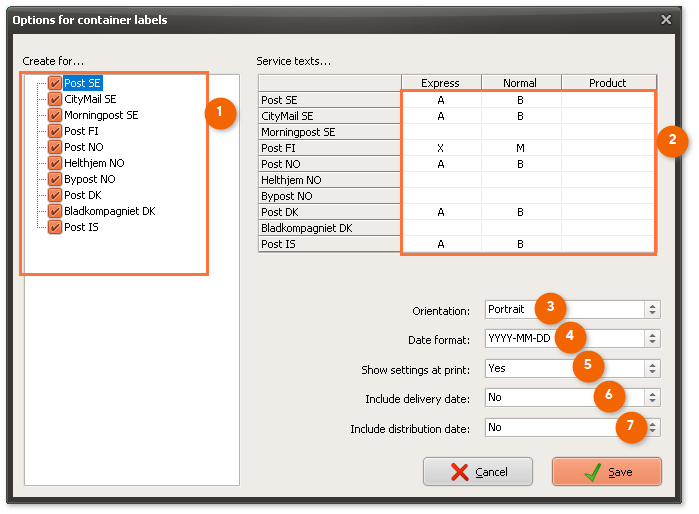699x514 pixels.
Task: Click Show settings at print spinner arrows
Action: pyautogui.click(x=652, y=369)
